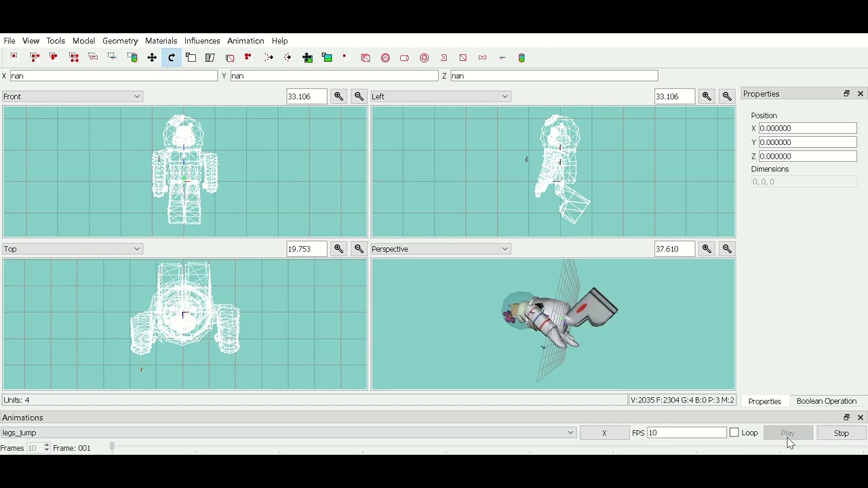Open the Influences menu

pos(202,41)
